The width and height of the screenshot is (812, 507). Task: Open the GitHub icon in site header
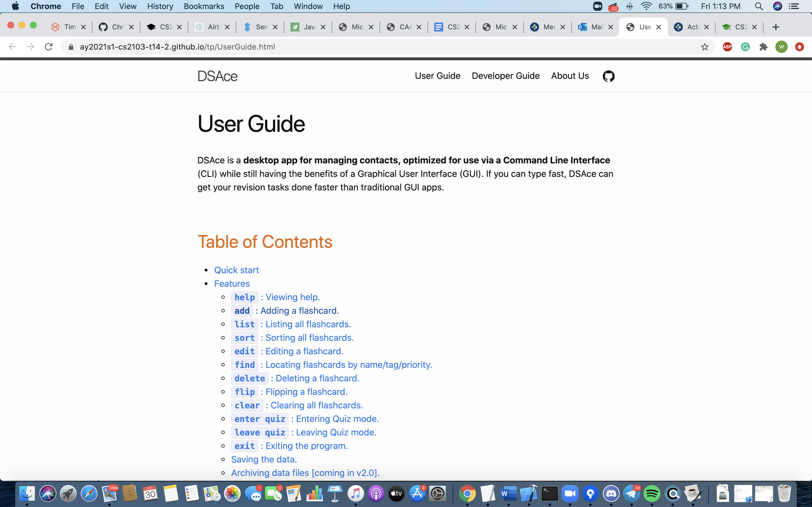tap(608, 76)
